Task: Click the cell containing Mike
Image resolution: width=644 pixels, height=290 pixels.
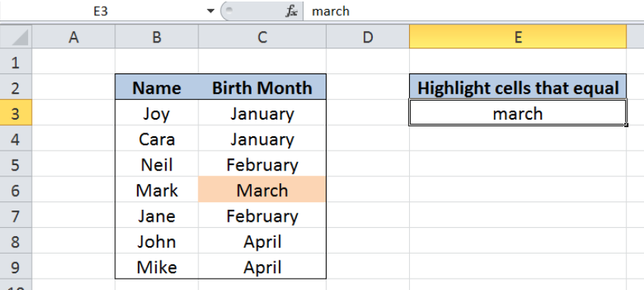Action: 157,267
